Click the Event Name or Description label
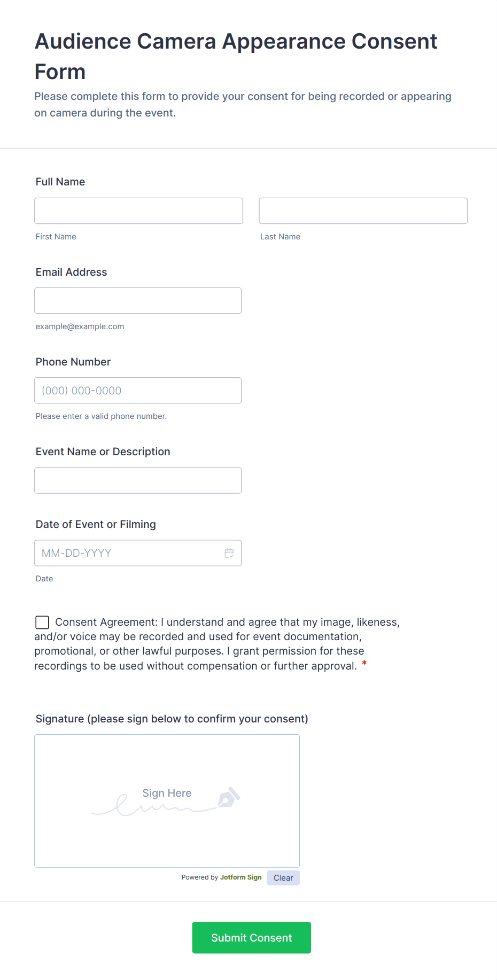The image size is (497, 980). click(x=103, y=452)
